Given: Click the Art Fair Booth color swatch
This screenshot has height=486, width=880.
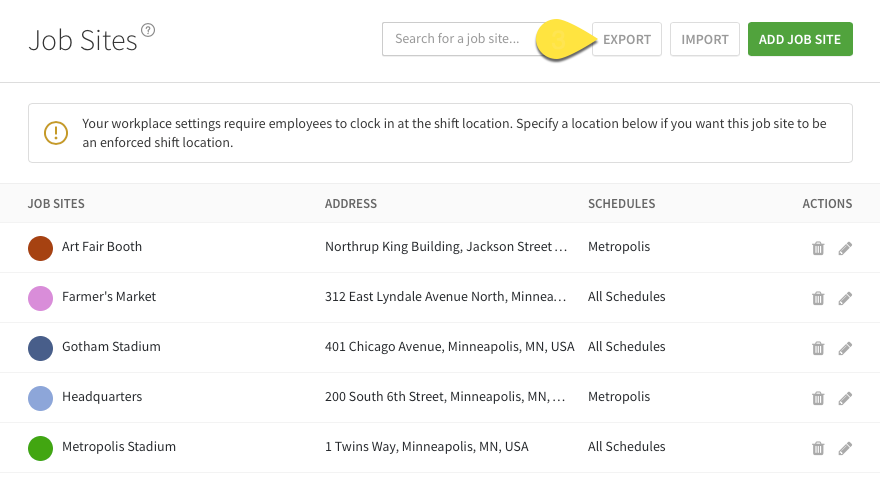Looking at the screenshot, I should tap(40, 248).
